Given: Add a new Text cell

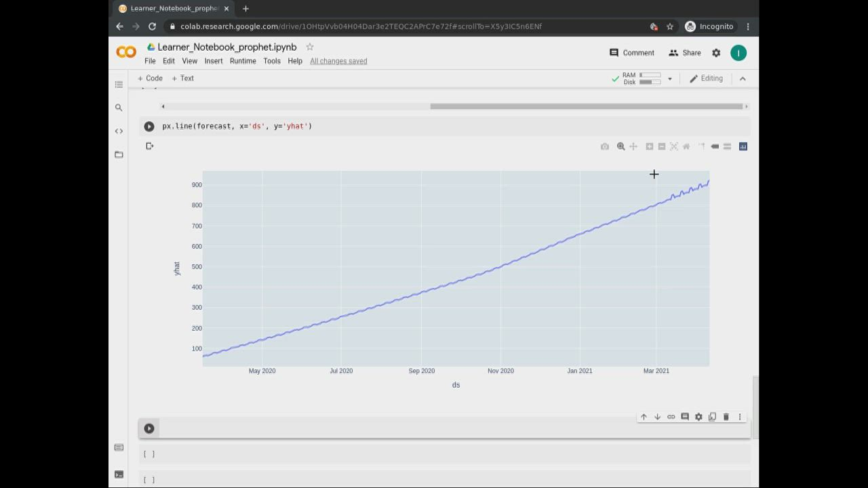Looking at the screenshot, I should (183, 79).
